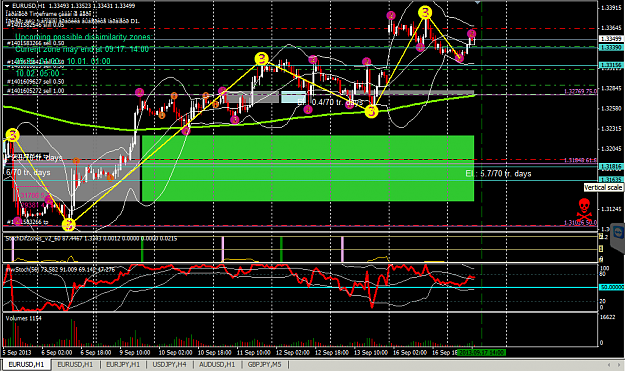Click the StochDifZones indicator label
The width and height of the screenshot is (625, 371).
91,239
